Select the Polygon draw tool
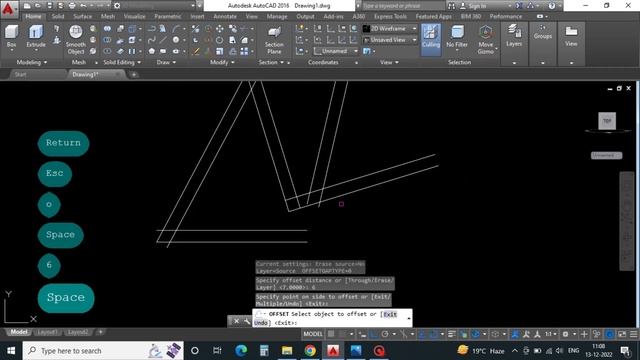640x360 pixels. [151, 51]
